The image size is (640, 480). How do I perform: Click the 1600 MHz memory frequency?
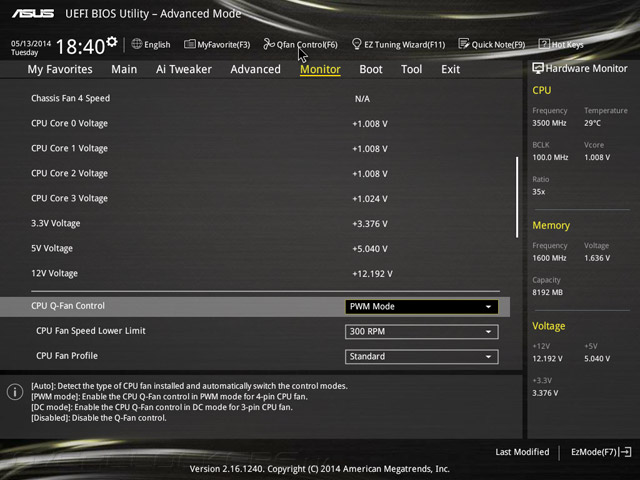549,258
